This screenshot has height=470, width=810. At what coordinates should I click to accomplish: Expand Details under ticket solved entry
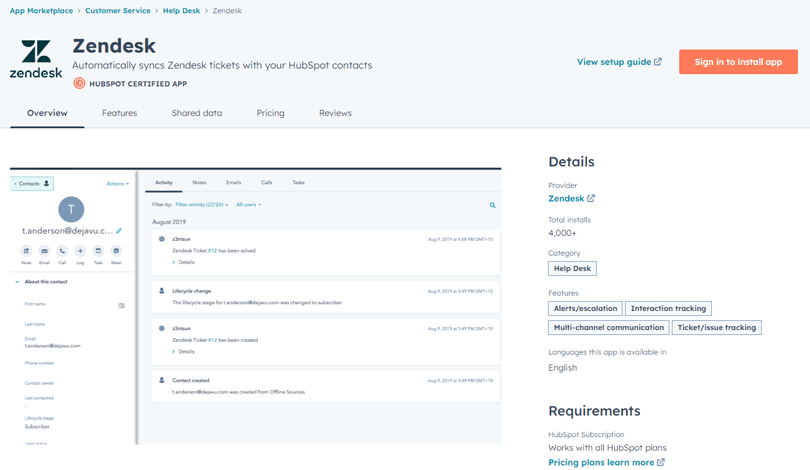point(183,262)
